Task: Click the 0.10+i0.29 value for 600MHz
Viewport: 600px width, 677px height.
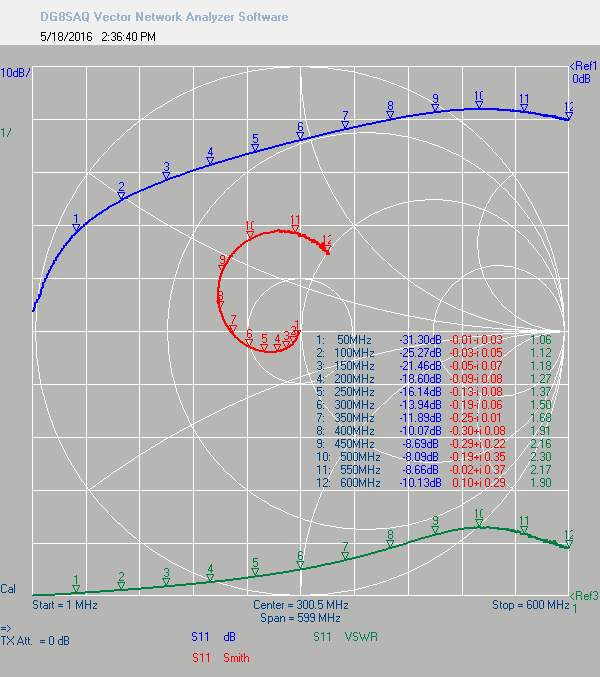Action: click(x=478, y=482)
